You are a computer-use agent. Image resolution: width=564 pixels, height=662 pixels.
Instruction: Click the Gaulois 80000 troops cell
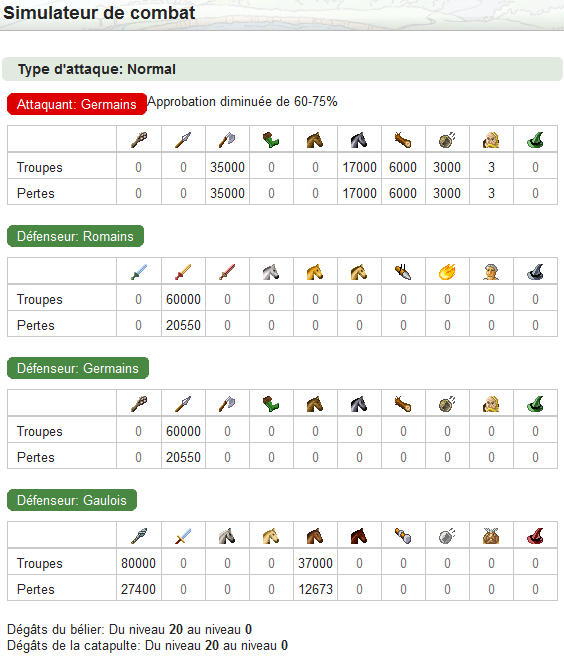point(139,563)
